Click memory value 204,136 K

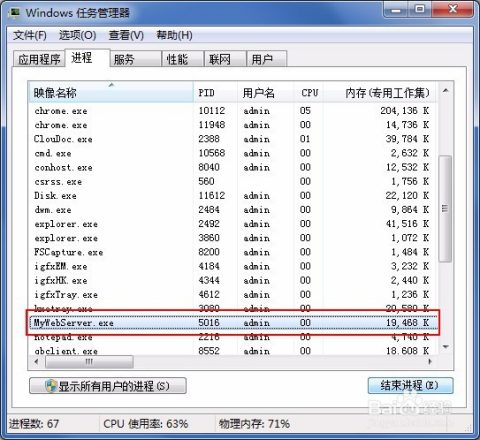click(404, 111)
